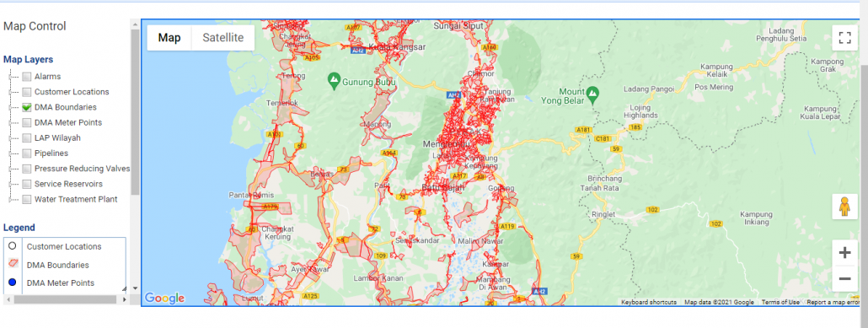Open the Terms of Use link
The image size is (868, 328).
780,302
